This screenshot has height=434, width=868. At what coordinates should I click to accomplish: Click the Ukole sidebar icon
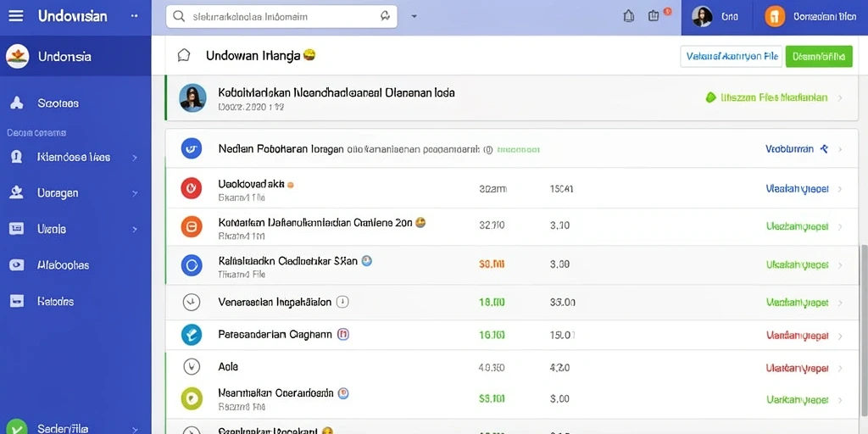(x=17, y=229)
